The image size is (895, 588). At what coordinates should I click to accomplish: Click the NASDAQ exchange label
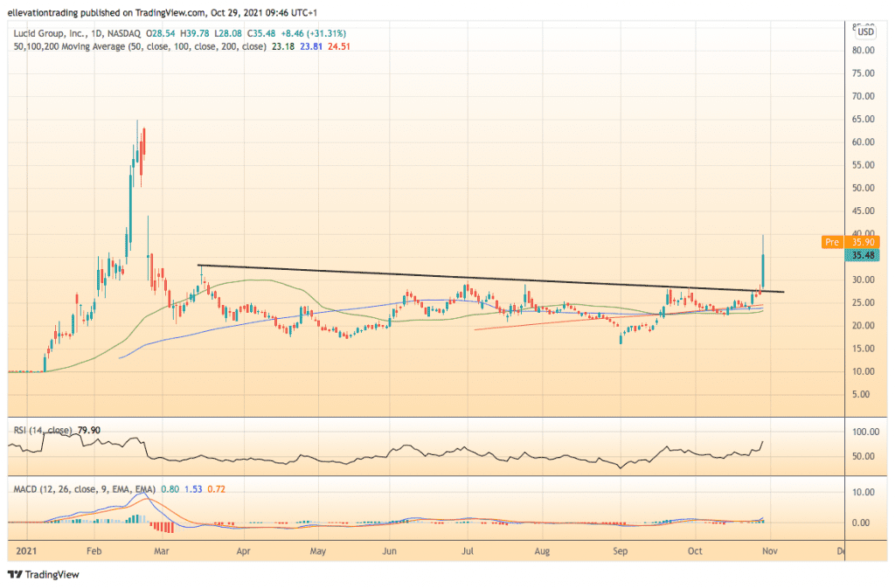[123, 34]
